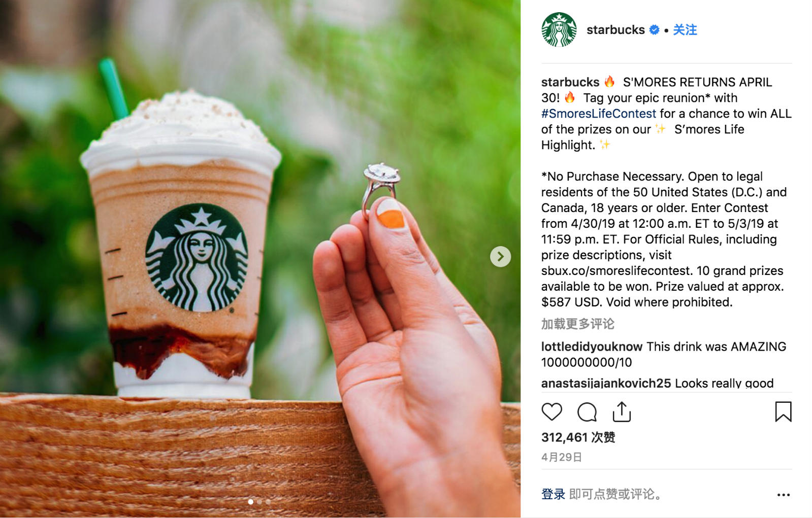Select the second carousel dot indicator
The image size is (812, 518).
pyautogui.click(x=259, y=502)
